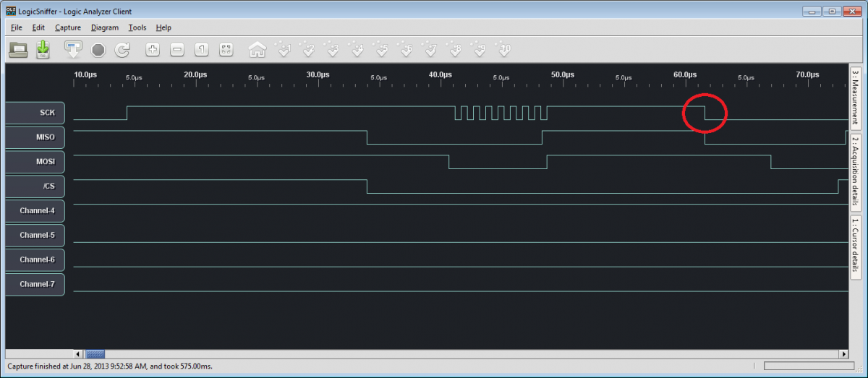
Task: Stop the running capture
Action: click(x=98, y=50)
